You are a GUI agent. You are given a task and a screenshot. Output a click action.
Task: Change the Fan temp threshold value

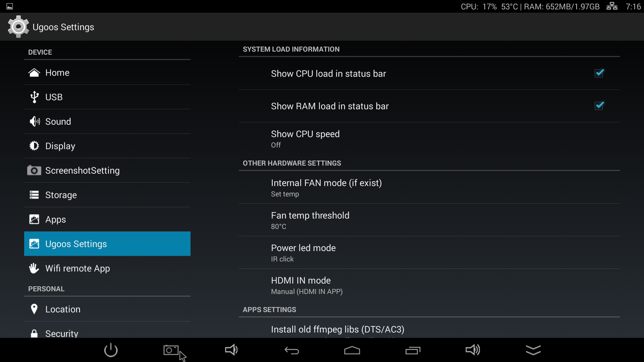pyautogui.click(x=429, y=220)
